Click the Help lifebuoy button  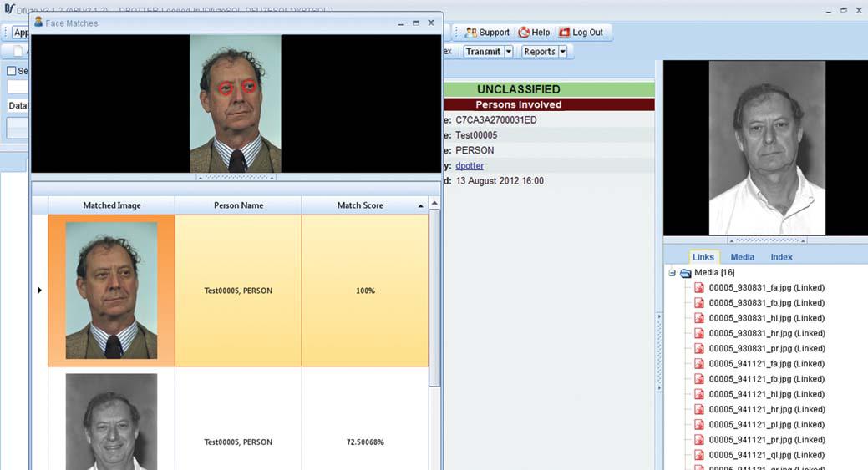[534, 32]
